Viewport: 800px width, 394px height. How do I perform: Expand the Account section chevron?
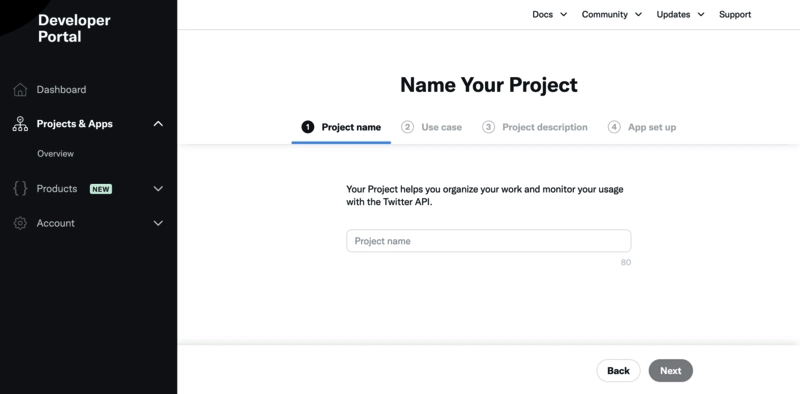158,223
